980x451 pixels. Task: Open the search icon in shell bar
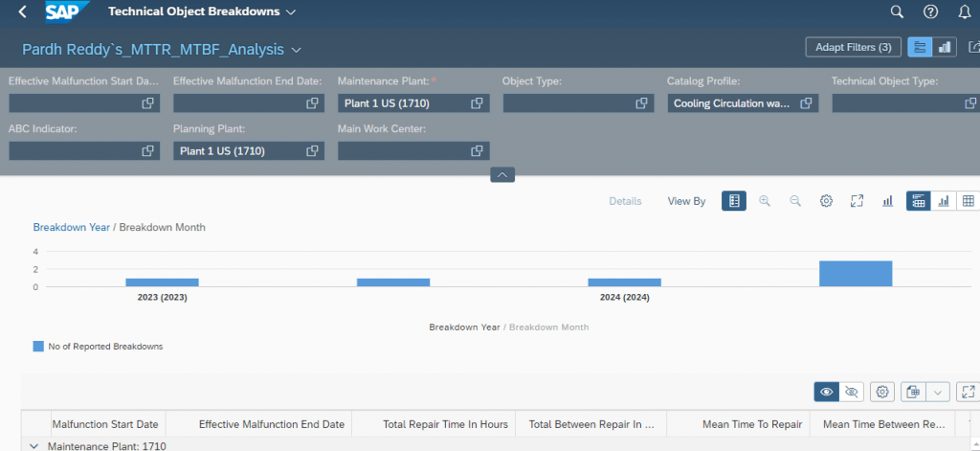click(897, 11)
